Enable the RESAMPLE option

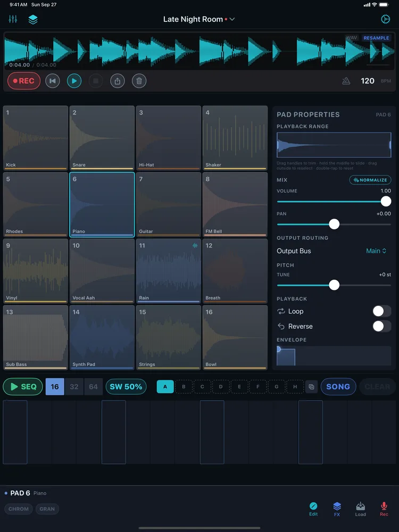coord(376,38)
